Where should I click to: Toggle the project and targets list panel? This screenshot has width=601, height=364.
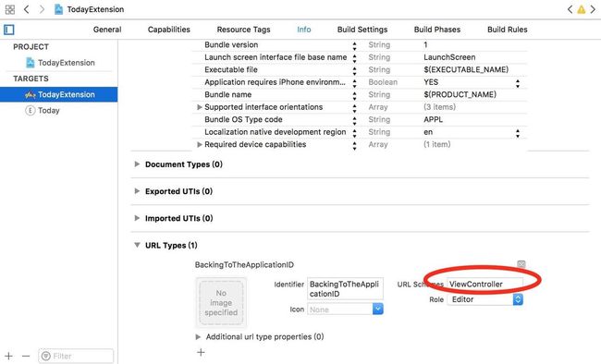[x=9, y=30]
